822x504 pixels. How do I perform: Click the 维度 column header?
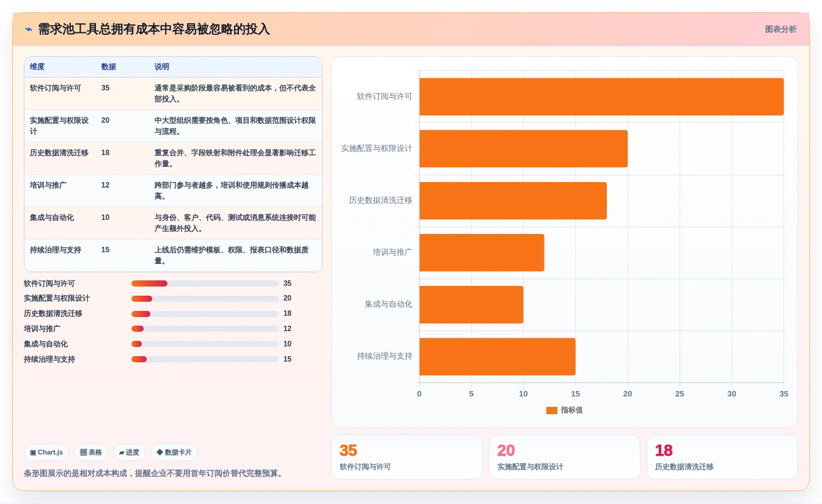pyautogui.click(x=37, y=67)
